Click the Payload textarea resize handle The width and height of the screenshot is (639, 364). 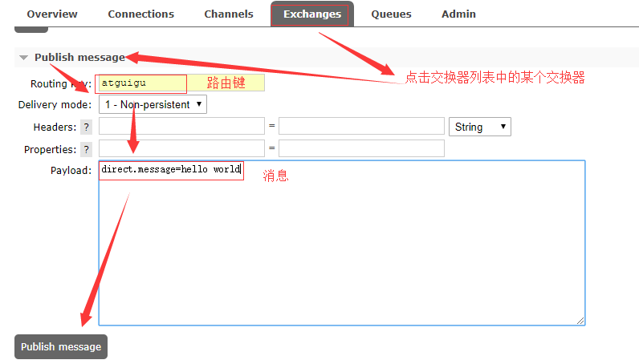click(580, 321)
